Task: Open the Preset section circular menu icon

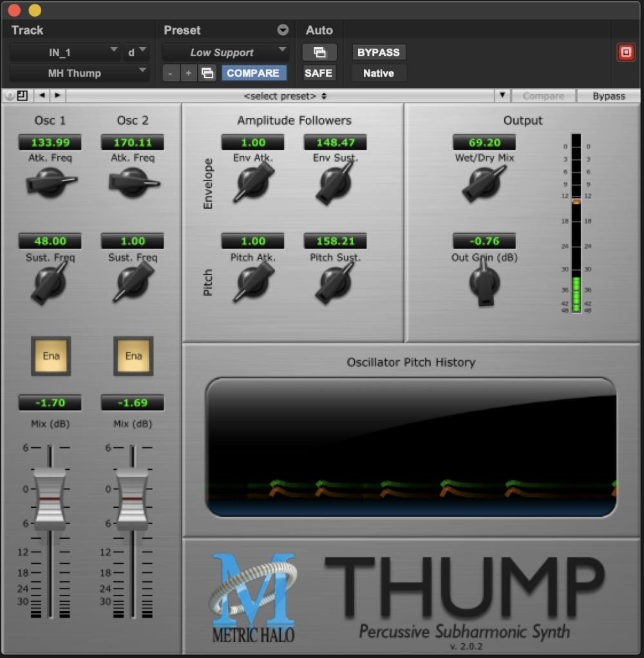Action: click(283, 30)
